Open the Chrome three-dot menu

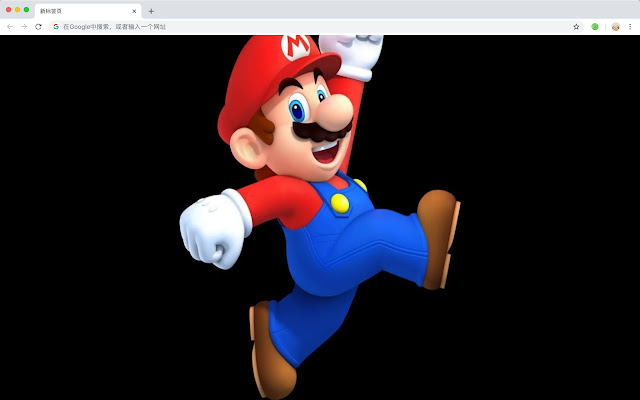(x=630, y=27)
